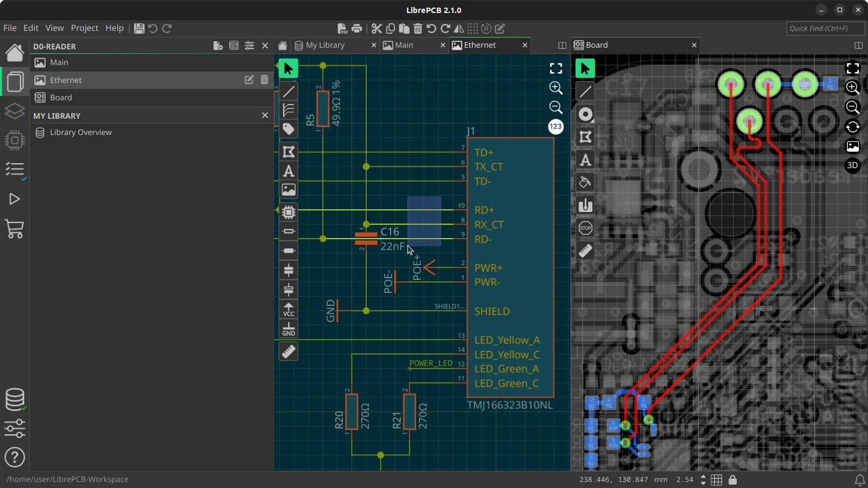Add a GND supply symbol
Viewport: 868px width, 488px height.
[x=289, y=329]
